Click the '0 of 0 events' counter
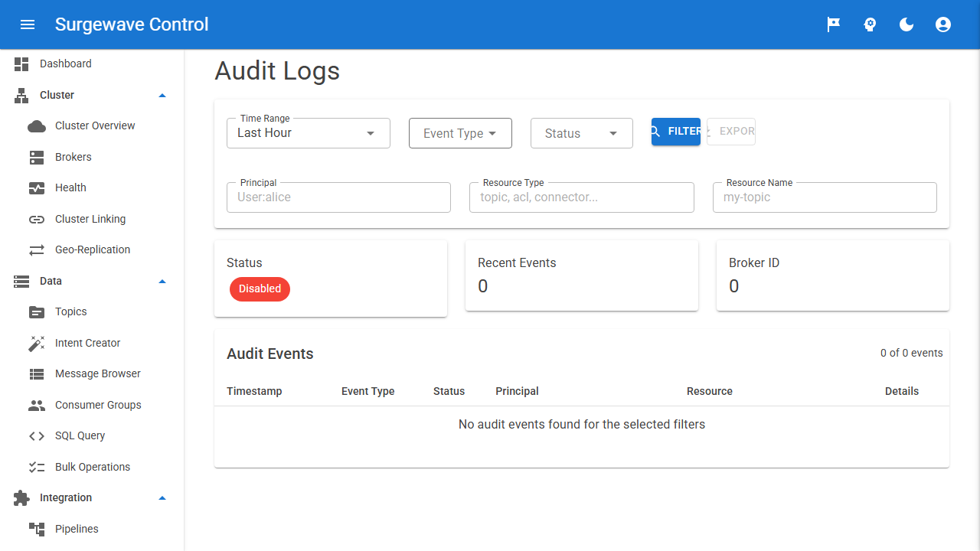The width and height of the screenshot is (980, 551). point(912,353)
